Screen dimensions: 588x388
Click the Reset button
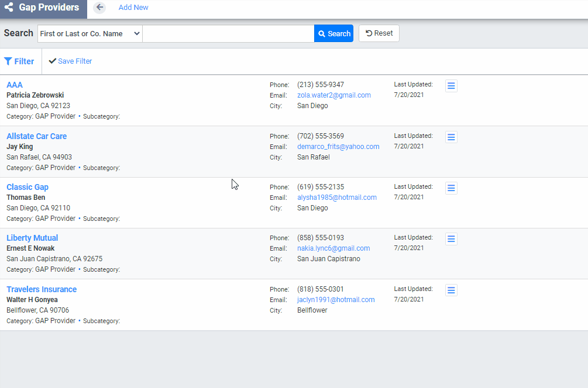coord(379,33)
